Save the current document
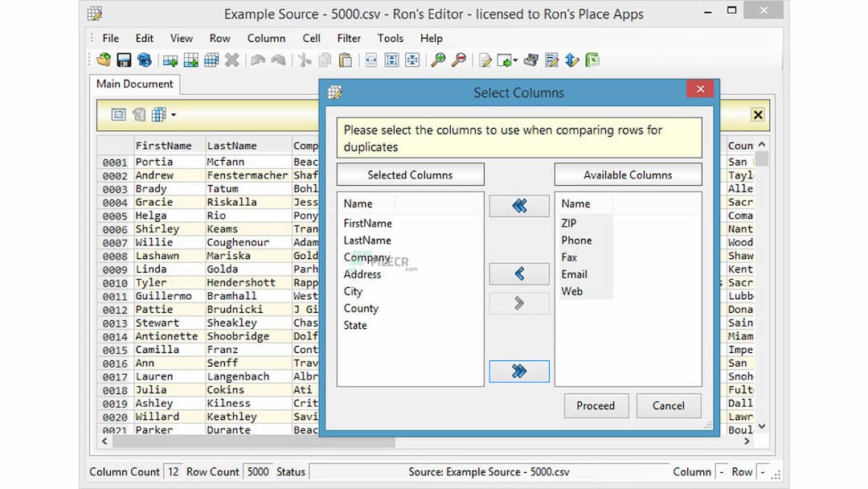Image resolution: width=868 pixels, height=489 pixels. coord(122,60)
